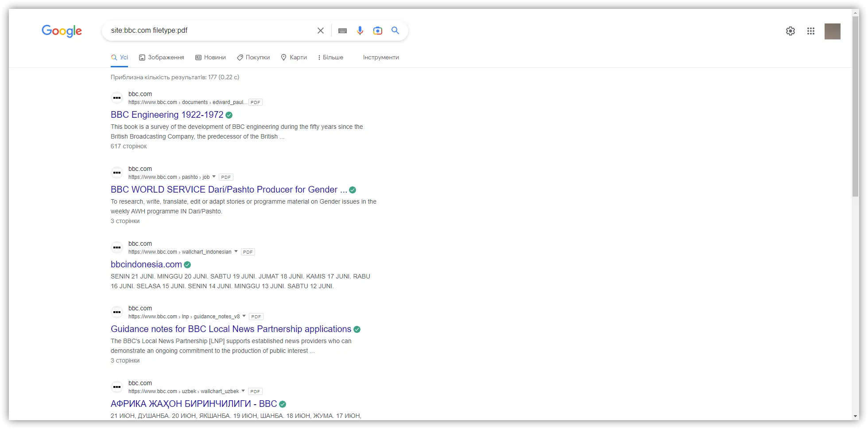This screenshot has height=429, width=868.
Task: Click verified badge next to Dari/Pashto Producer title
Action: tap(353, 190)
